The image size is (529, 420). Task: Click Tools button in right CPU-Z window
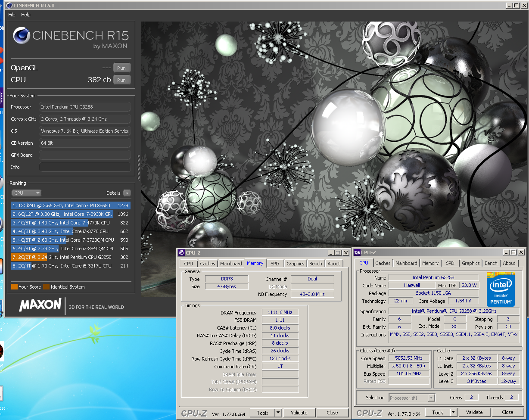[438, 412]
